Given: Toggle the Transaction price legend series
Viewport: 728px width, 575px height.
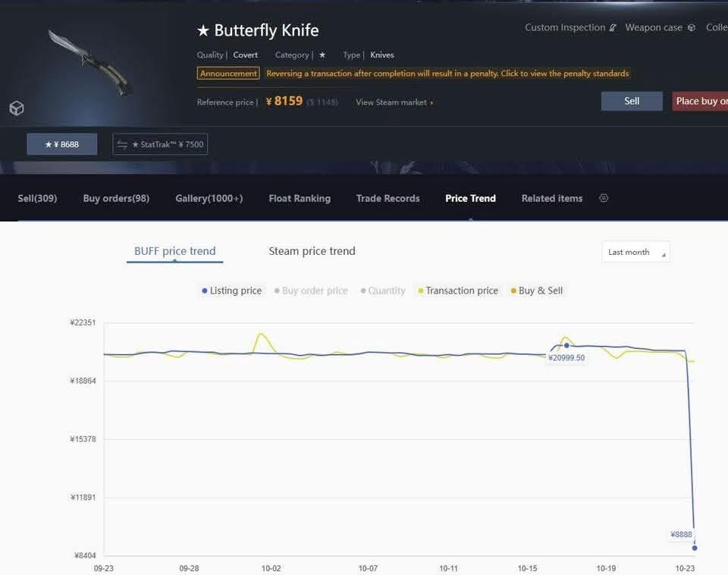Looking at the screenshot, I should tap(458, 291).
